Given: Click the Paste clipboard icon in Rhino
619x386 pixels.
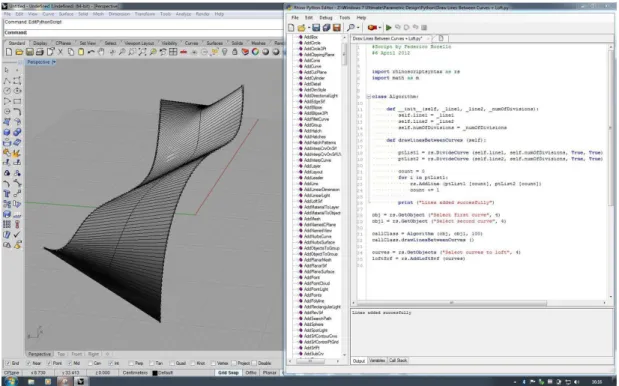Looking at the screenshot, I should click(x=81, y=52).
